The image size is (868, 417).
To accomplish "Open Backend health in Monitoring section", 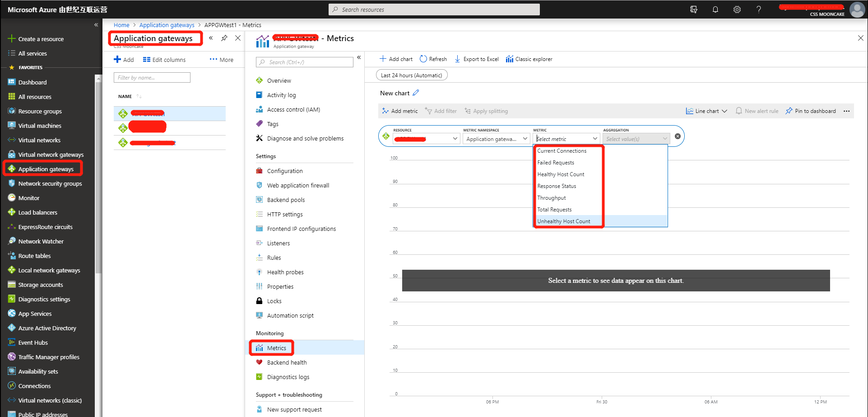I will click(x=287, y=362).
